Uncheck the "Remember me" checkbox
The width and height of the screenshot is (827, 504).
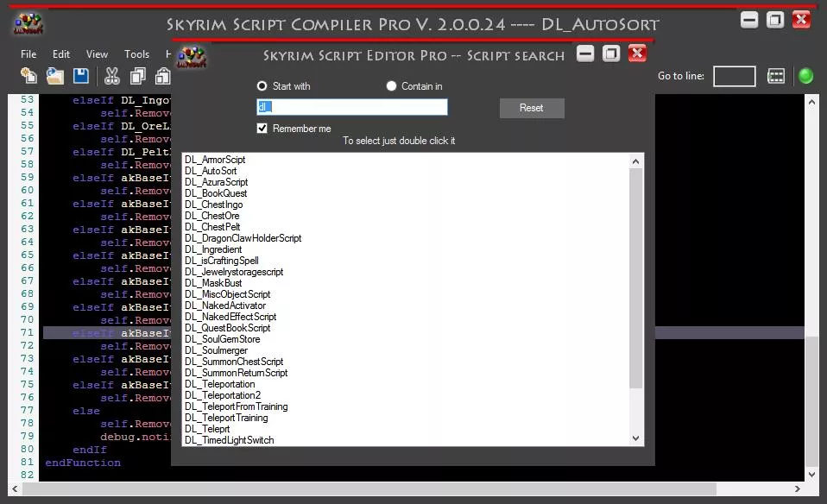tap(262, 128)
